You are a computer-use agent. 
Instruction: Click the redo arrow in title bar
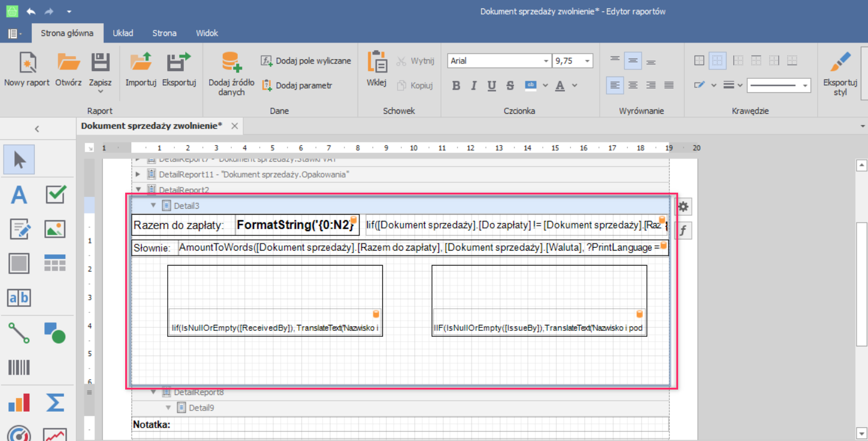pos(50,11)
